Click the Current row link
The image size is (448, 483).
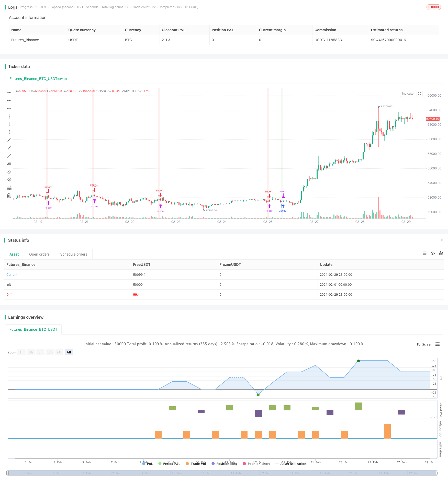pos(12,274)
